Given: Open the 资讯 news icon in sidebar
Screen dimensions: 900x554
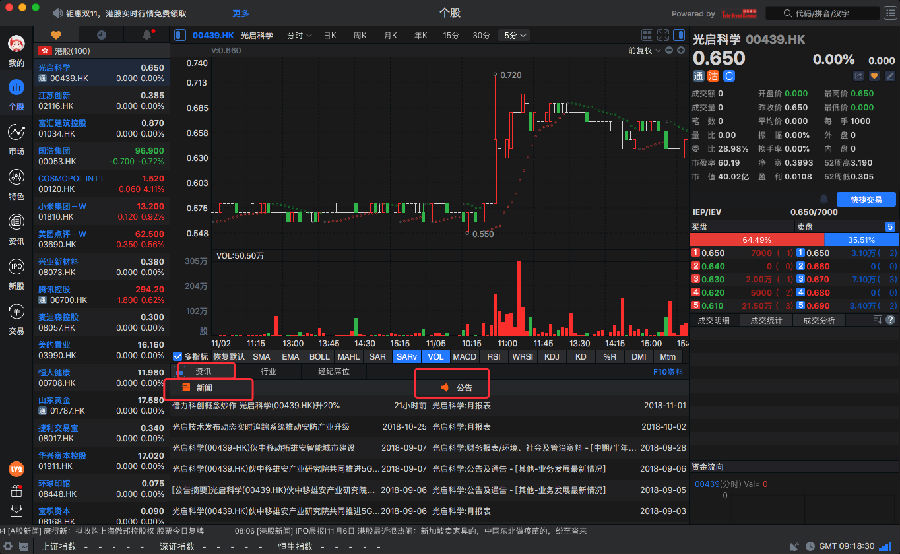Looking at the screenshot, I should click(x=16, y=222).
